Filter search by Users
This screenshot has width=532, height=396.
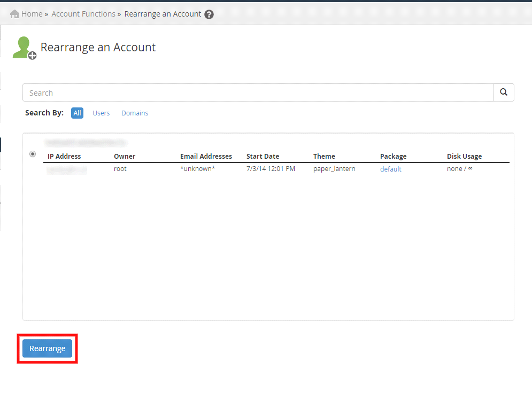click(x=101, y=113)
